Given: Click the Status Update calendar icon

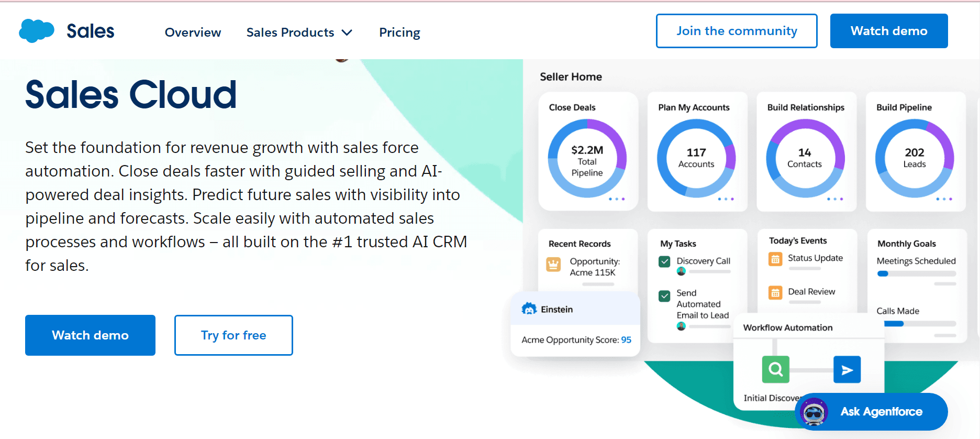Looking at the screenshot, I should pyautogui.click(x=775, y=259).
